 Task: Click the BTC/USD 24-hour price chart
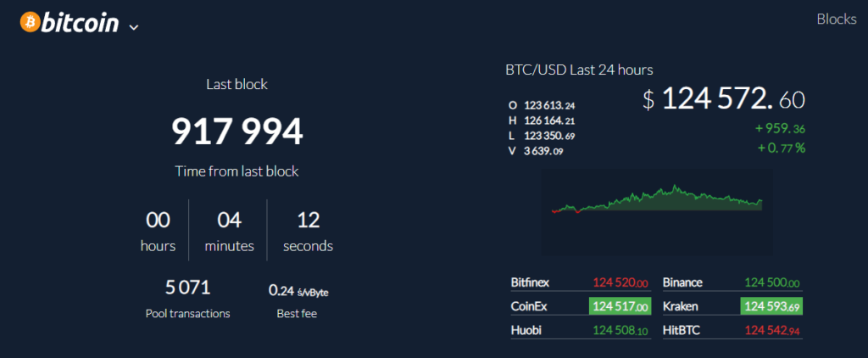[657, 200]
